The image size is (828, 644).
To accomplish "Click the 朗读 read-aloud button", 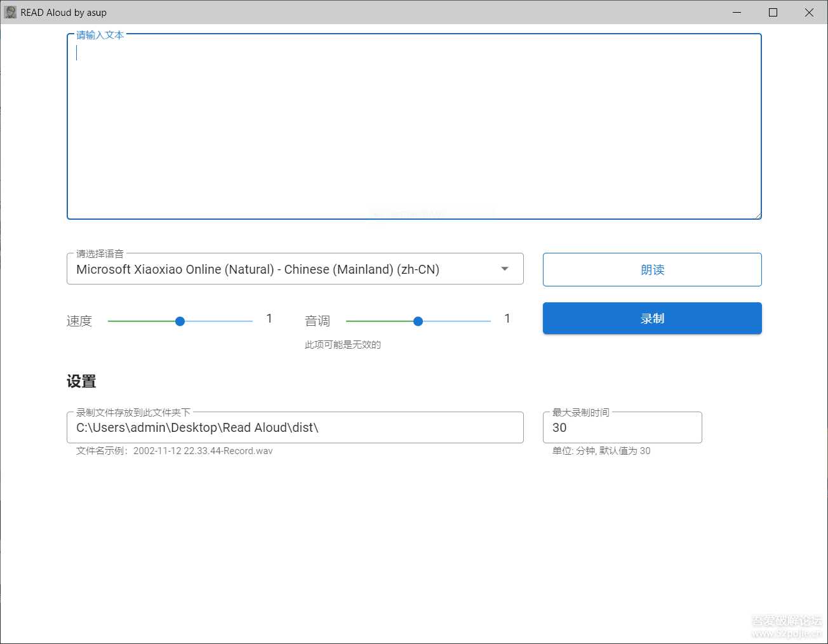I will point(651,269).
